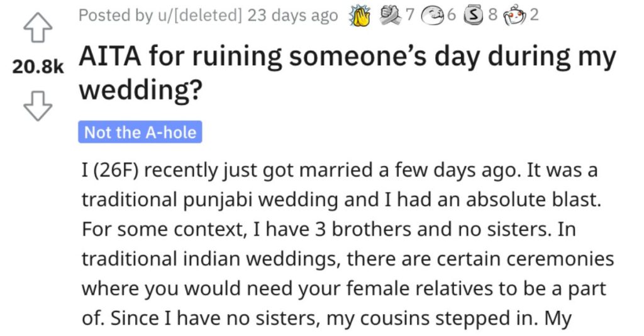Click the Snoo award icon with count 2
644x336 pixels.
coord(514,15)
